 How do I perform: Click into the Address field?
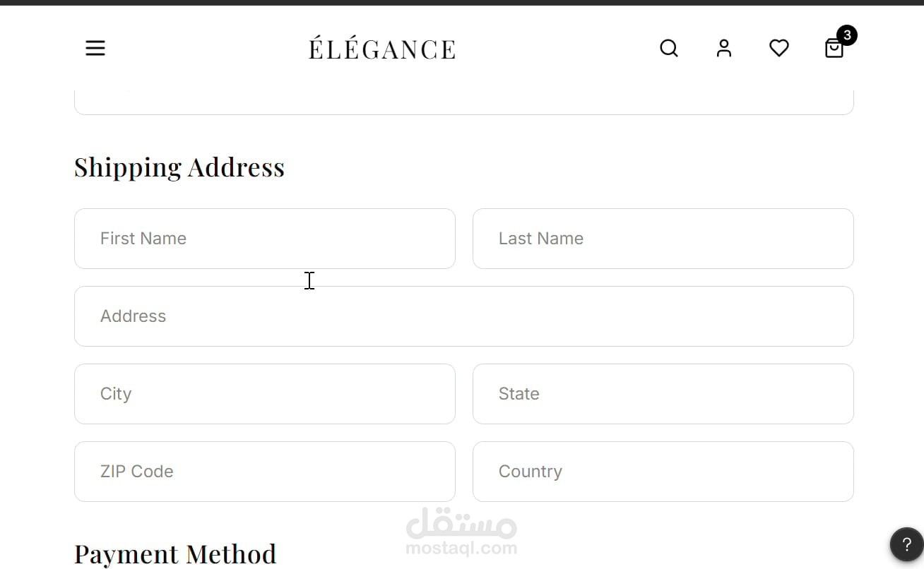click(463, 316)
